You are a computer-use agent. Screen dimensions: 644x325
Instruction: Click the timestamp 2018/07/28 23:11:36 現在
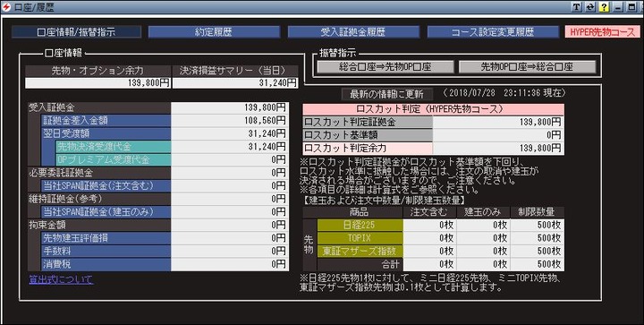504,93
